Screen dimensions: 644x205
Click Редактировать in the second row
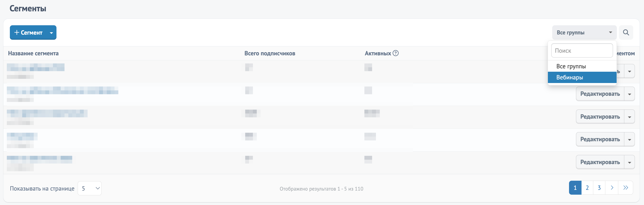click(x=600, y=94)
